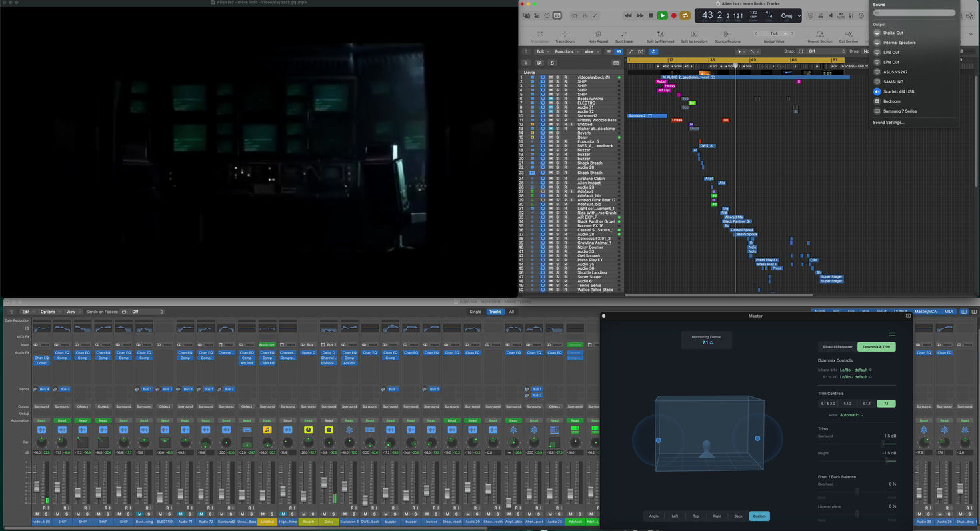Open list view icon in Master plug-in
Viewport: 980px width, 531px height.
click(x=893, y=334)
